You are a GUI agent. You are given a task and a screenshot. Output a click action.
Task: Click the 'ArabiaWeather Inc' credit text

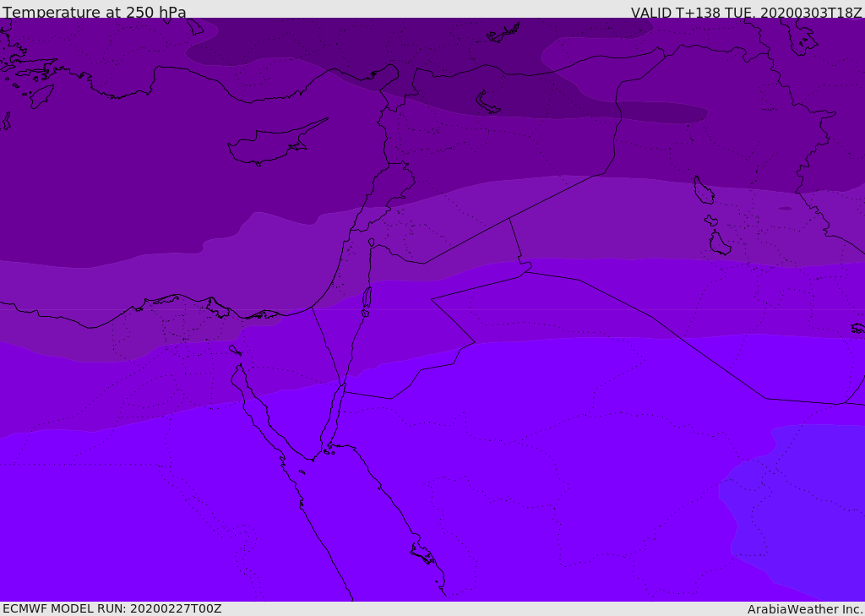pos(805,609)
